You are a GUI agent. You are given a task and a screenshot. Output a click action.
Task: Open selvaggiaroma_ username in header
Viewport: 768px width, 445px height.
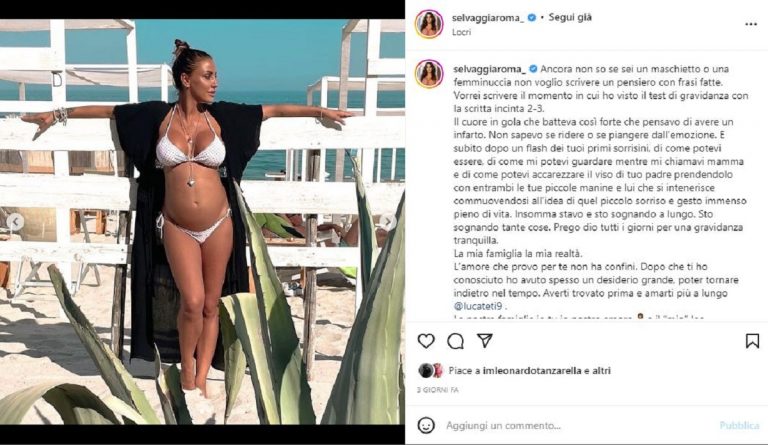(488, 18)
